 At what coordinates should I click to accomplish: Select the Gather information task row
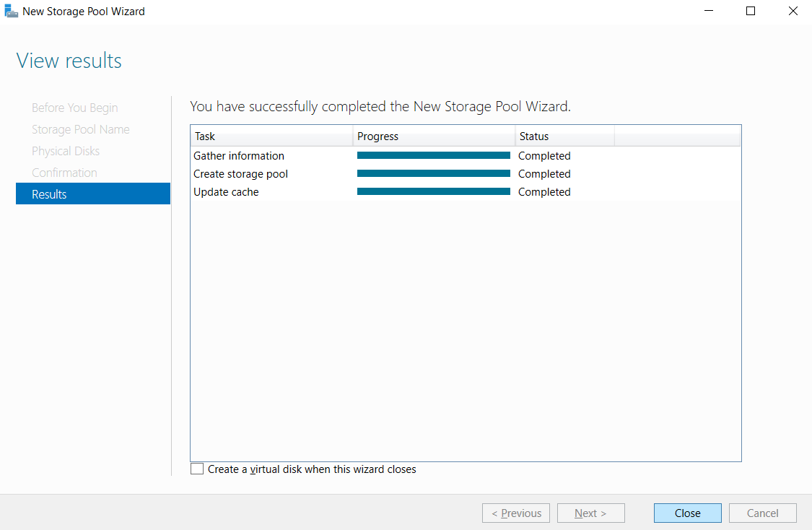(466, 155)
